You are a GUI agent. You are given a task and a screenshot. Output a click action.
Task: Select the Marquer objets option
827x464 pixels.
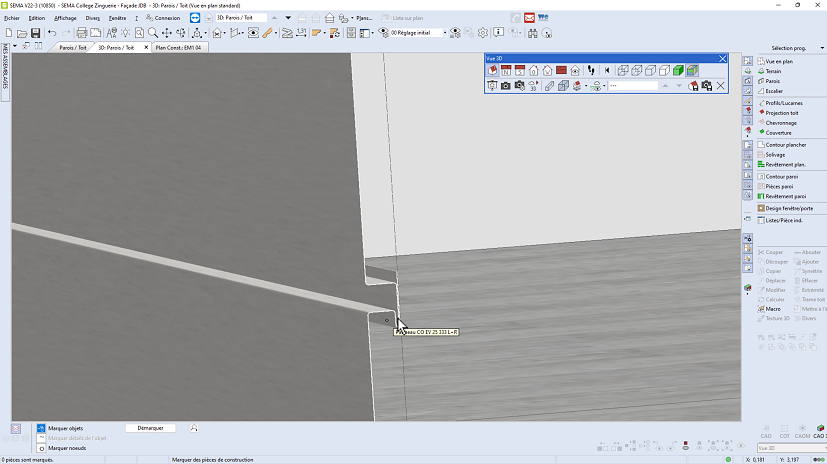tap(65, 428)
